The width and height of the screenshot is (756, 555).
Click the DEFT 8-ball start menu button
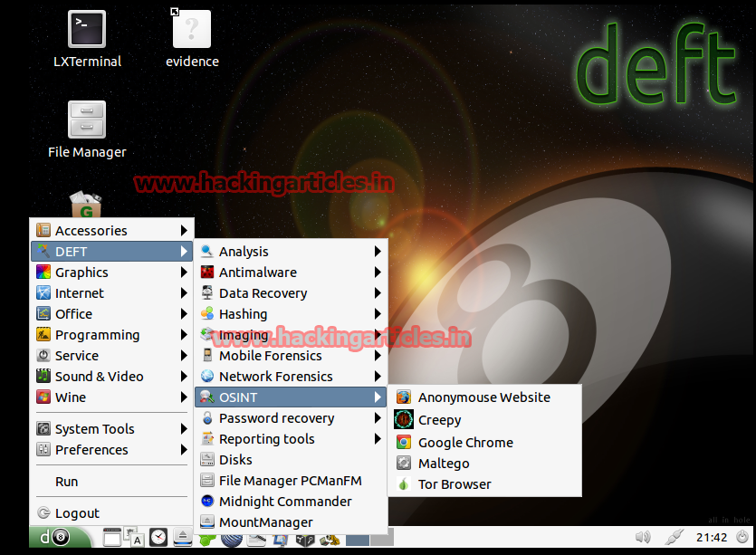(60, 537)
